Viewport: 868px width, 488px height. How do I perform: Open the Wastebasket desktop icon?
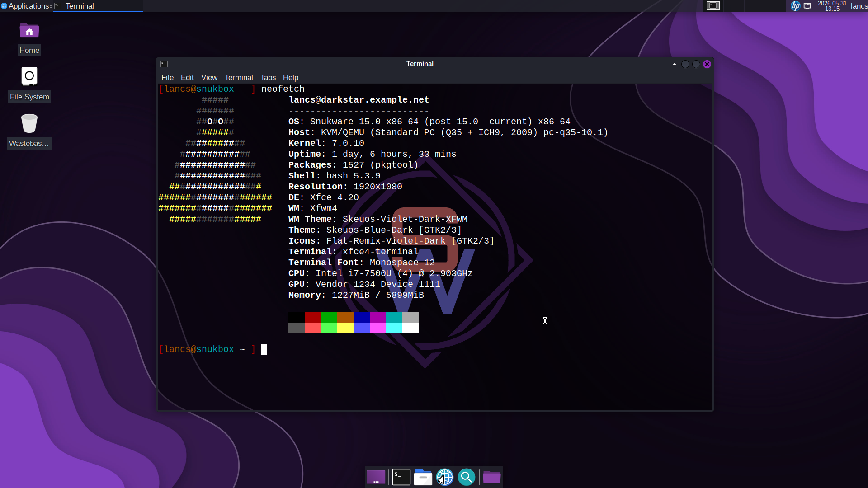coord(29,123)
